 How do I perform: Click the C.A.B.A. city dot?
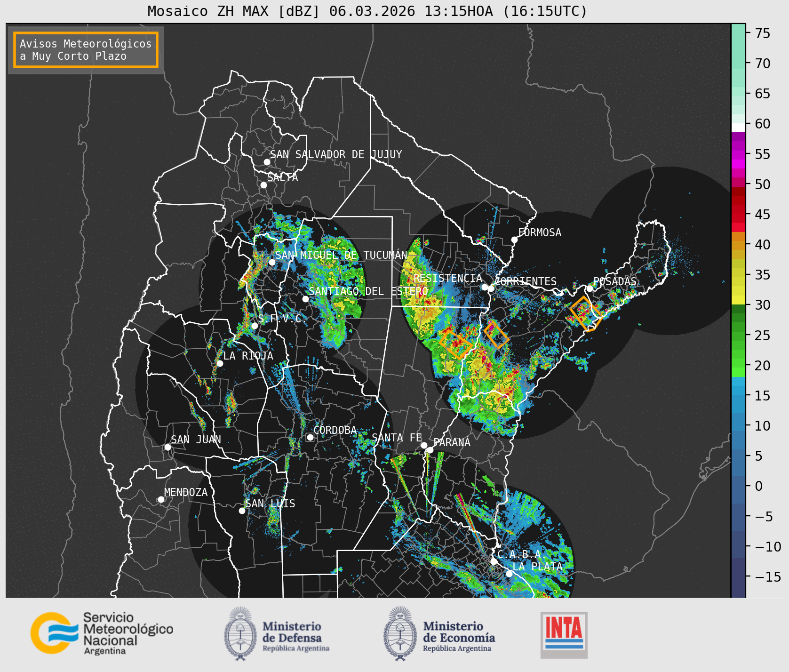(x=494, y=561)
